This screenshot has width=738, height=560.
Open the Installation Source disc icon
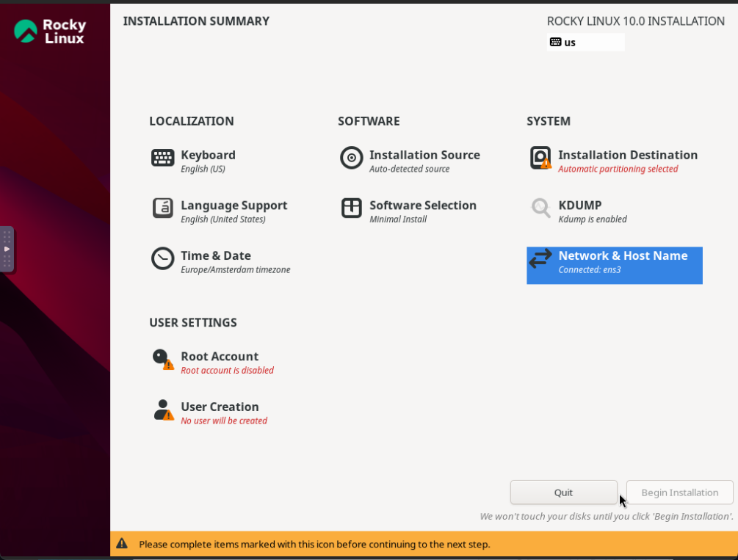point(351,158)
